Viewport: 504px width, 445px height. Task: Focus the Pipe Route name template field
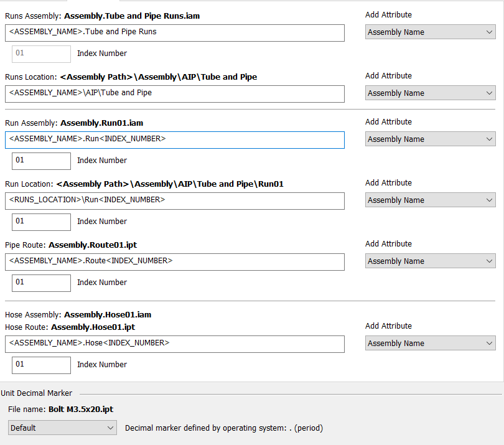pyautogui.click(x=174, y=262)
